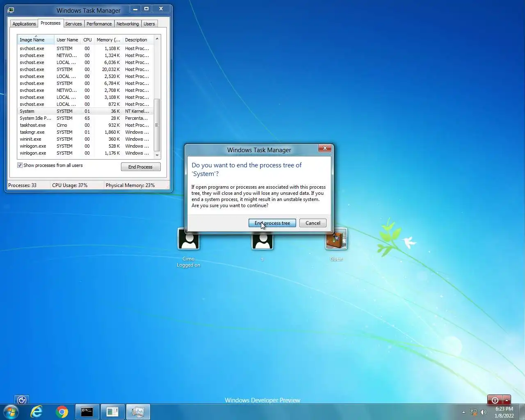Click Task Manager title bar icon
525x420 pixels.
(11, 10)
